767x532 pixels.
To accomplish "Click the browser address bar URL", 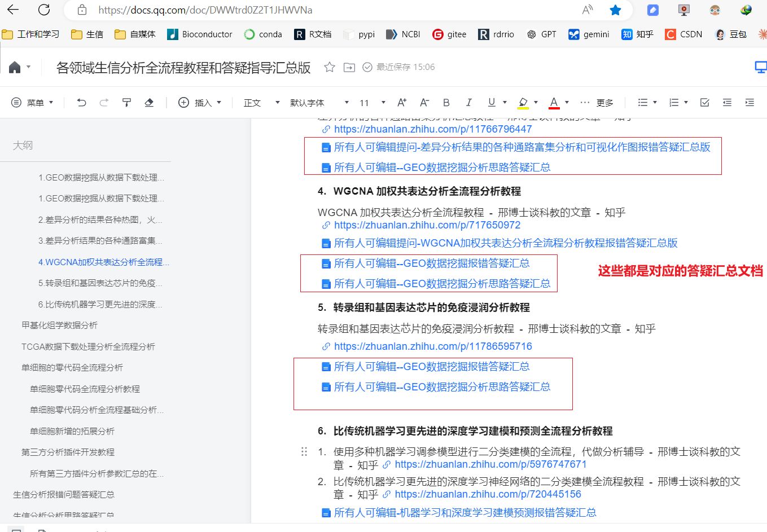I will tap(205, 10).
